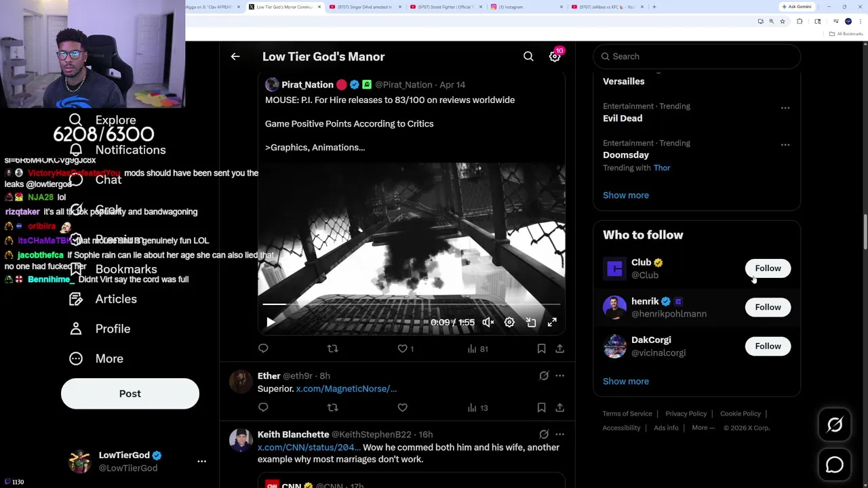
Task: Unmute the video using speaker icon
Action: pos(488,323)
